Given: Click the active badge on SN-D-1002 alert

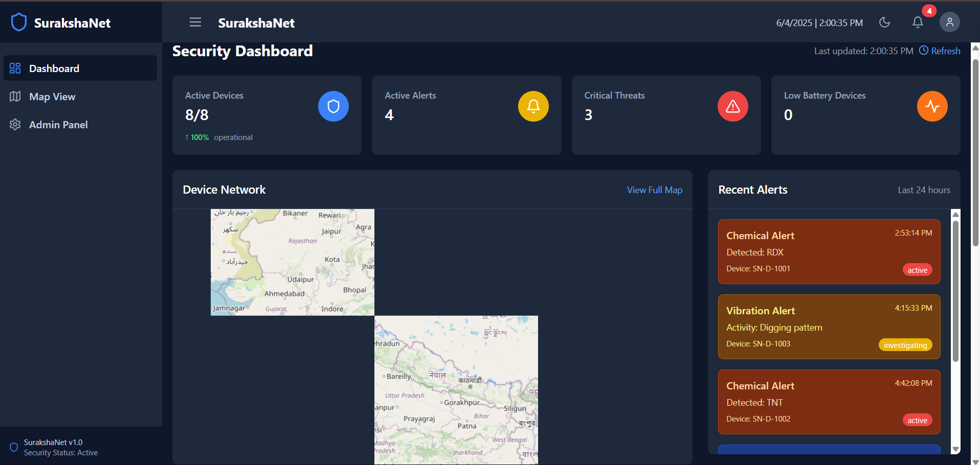Looking at the screenshot, I should pos(917,421).
